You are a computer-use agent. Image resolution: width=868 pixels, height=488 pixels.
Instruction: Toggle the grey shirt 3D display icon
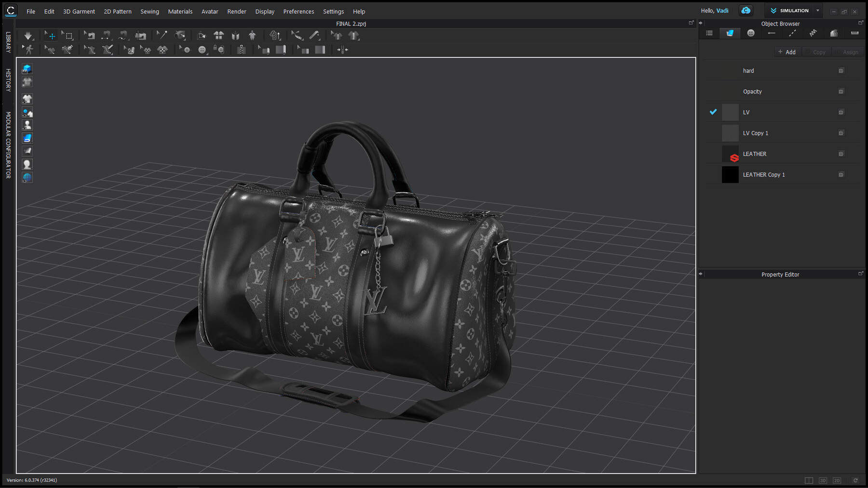click(x=27, y=82)
